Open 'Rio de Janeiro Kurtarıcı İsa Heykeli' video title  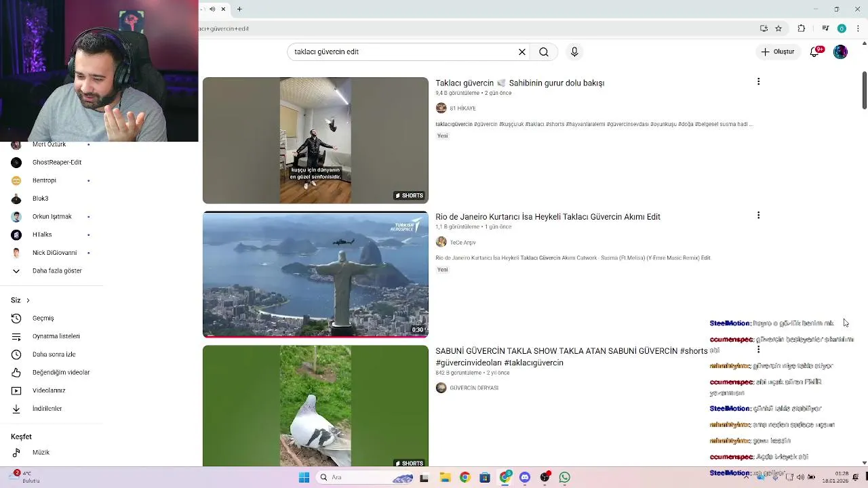[548, 217]
